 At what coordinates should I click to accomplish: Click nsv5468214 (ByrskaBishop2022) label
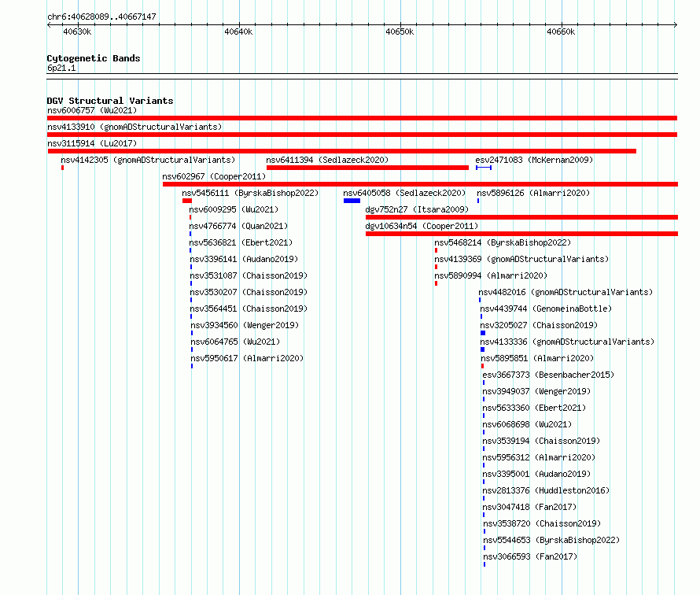[503, 242]
